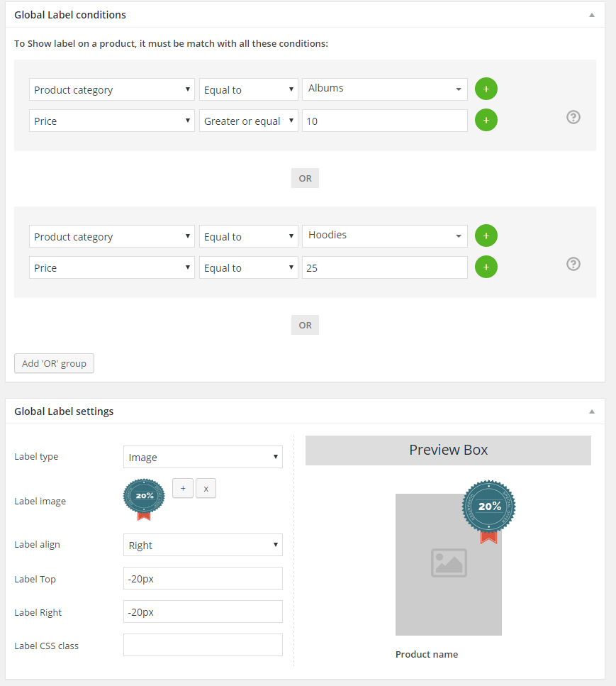This screenshot has width=616, height=686.
Task: Click the 20% label image thumbnail
Action: click(x=144, y=499)
